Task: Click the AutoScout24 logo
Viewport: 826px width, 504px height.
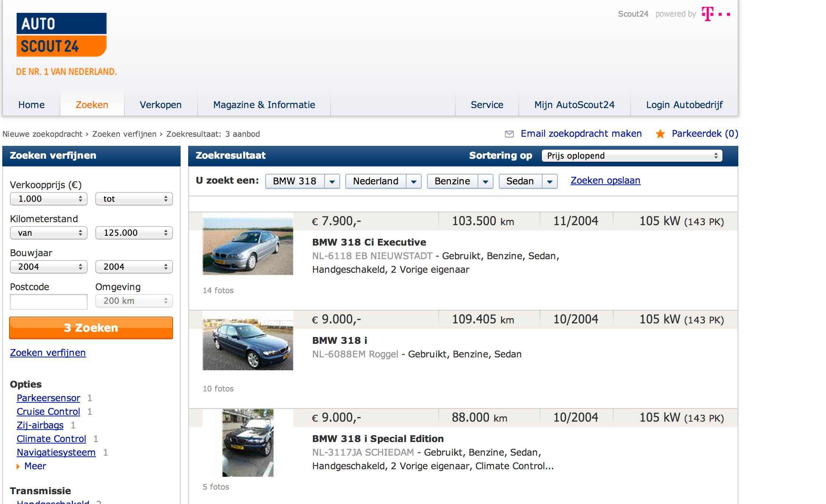Action: pos(61,35)
